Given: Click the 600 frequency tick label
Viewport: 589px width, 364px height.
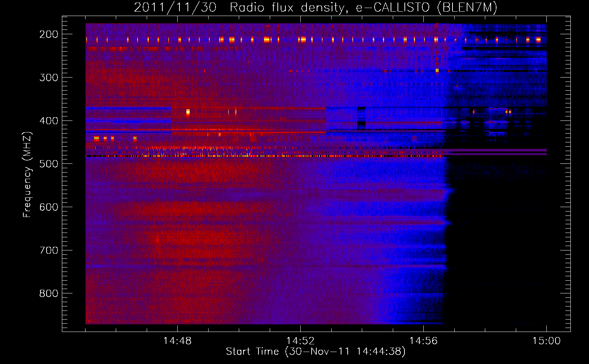Looking at the screenshot, I should (49, 207).
